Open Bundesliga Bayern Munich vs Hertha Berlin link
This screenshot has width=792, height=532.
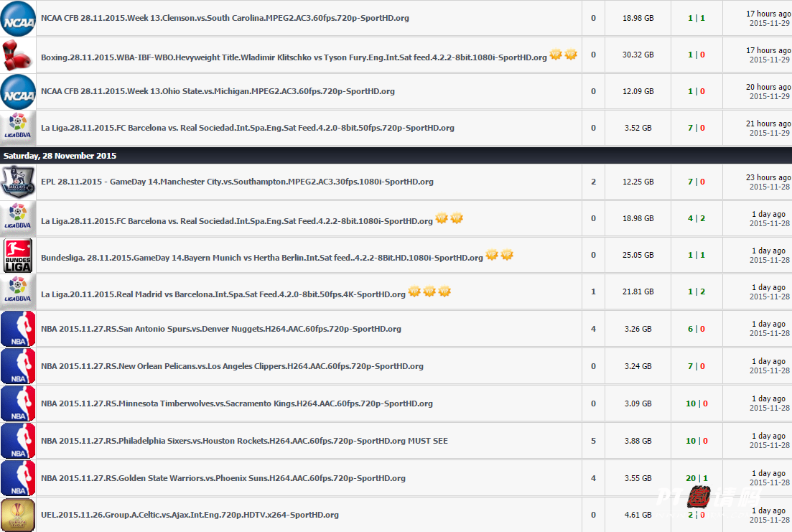click(261, 258)
